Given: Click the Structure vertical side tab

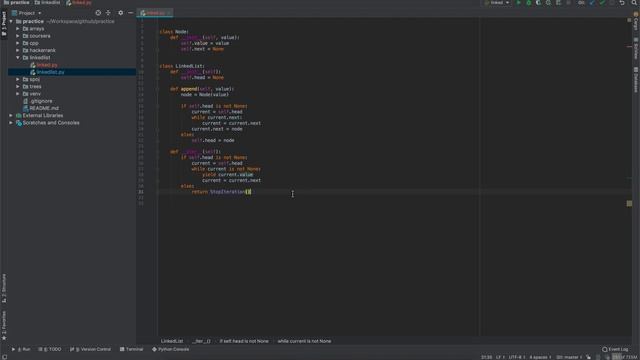Looking at the screenshot, I should tap(4, 288).
